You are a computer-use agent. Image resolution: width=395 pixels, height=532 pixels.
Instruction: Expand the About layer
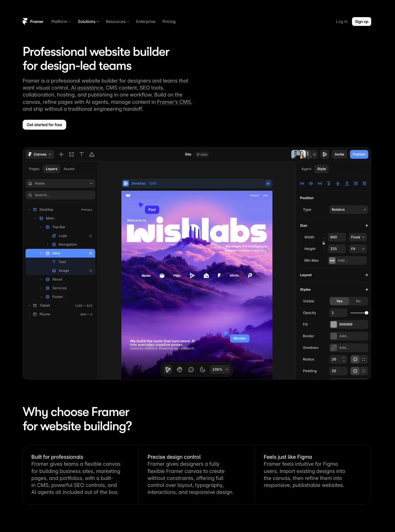41,279
